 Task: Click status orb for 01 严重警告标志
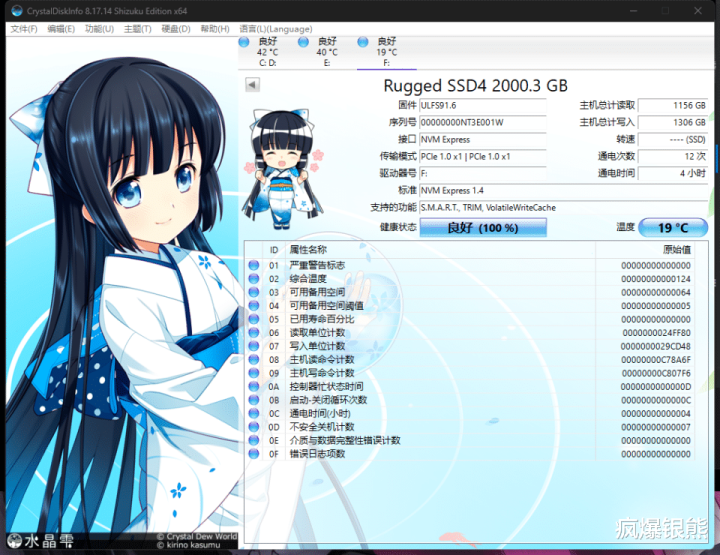pyautogui.click(x=254, y=265)
